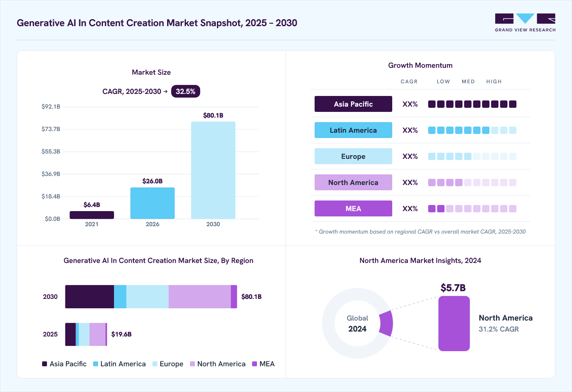The width and height of the screenshot is (572, 392).
Task: Click the Global 2024 donut center label
Action: click(357, 323)
